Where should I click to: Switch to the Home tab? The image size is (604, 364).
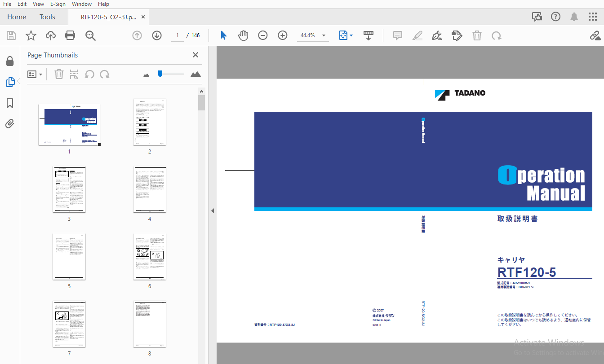pos(17,17)
